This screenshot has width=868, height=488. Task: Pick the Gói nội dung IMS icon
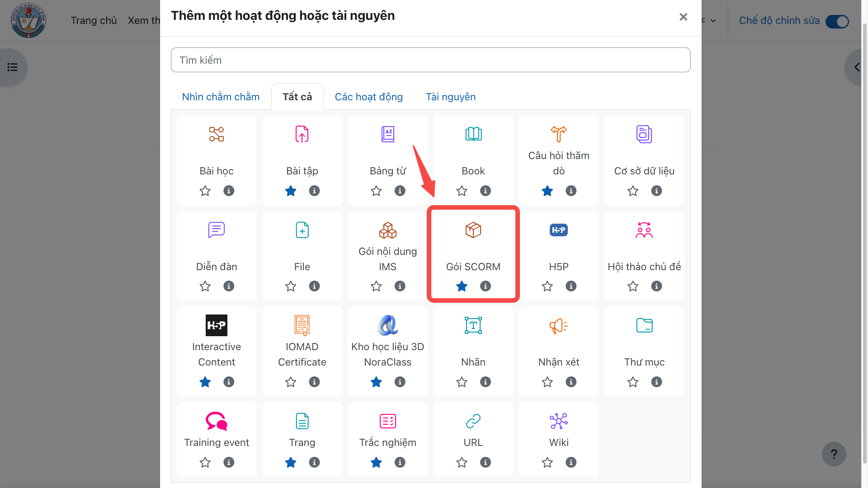(388, 230)
